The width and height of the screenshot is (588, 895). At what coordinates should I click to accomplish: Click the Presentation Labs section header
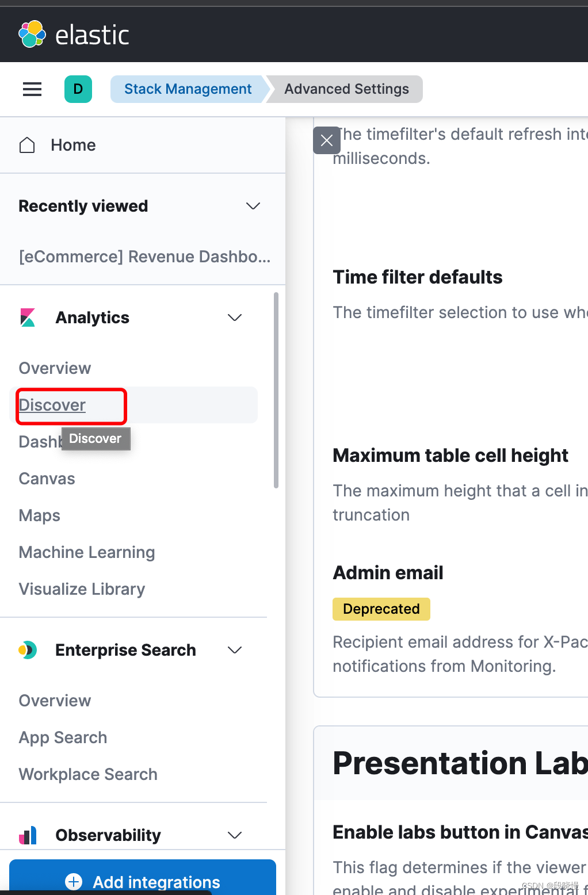(460, 763)
